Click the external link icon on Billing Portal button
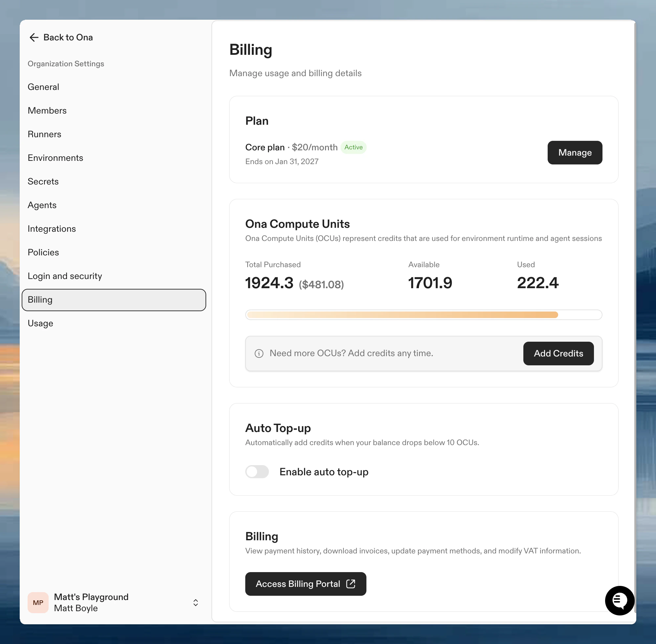 (x=351, y=584)
